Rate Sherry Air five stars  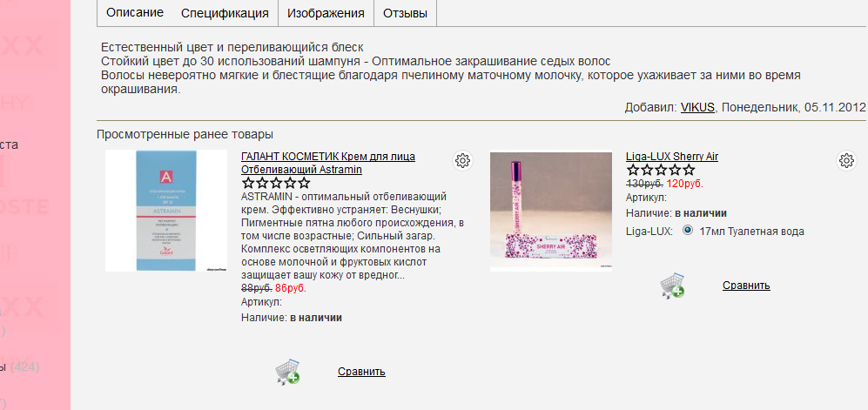pos(688,171)
